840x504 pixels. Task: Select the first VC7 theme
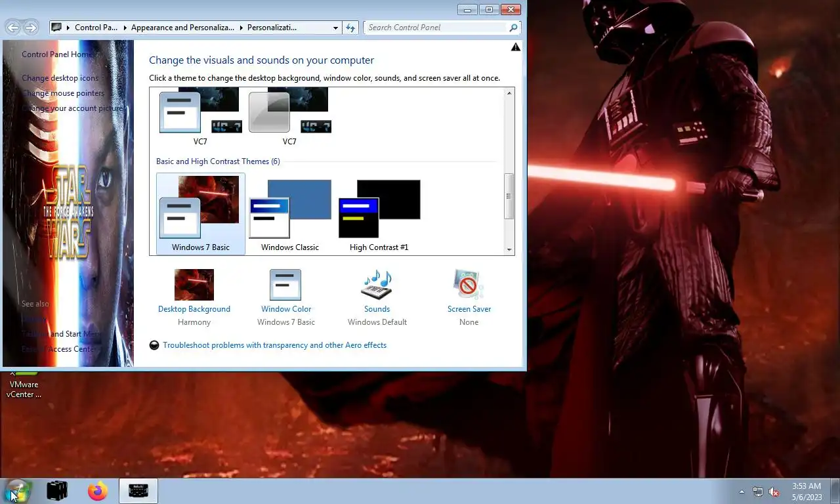click(x=200, y=118)
